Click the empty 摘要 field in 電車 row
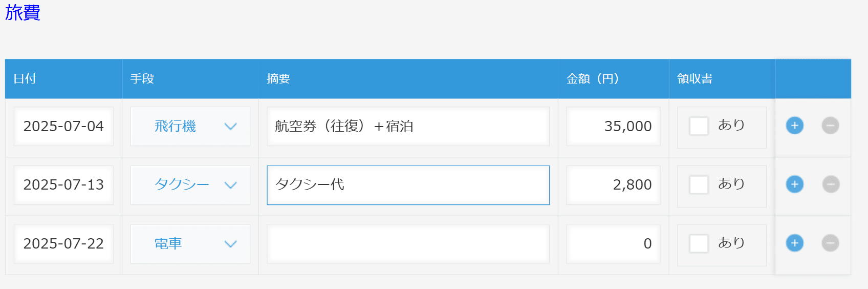Screen dimensions: 868x289 [408, 244]
